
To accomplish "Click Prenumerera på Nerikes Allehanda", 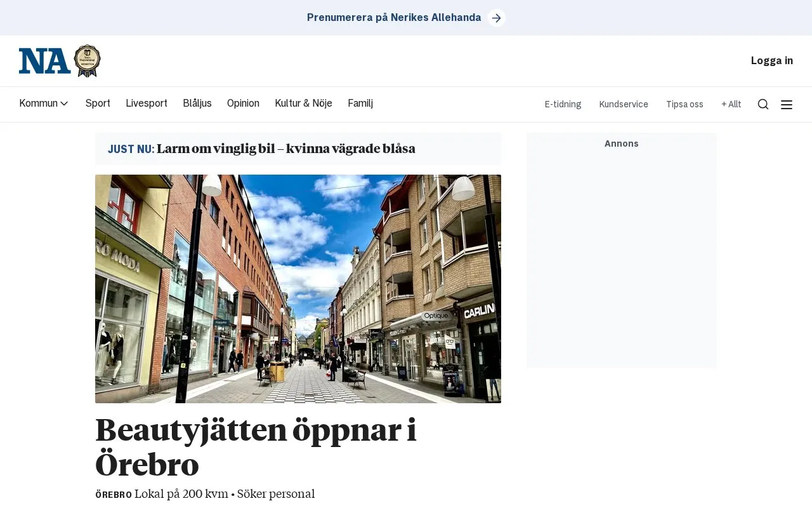I will [x=394, y=18].
